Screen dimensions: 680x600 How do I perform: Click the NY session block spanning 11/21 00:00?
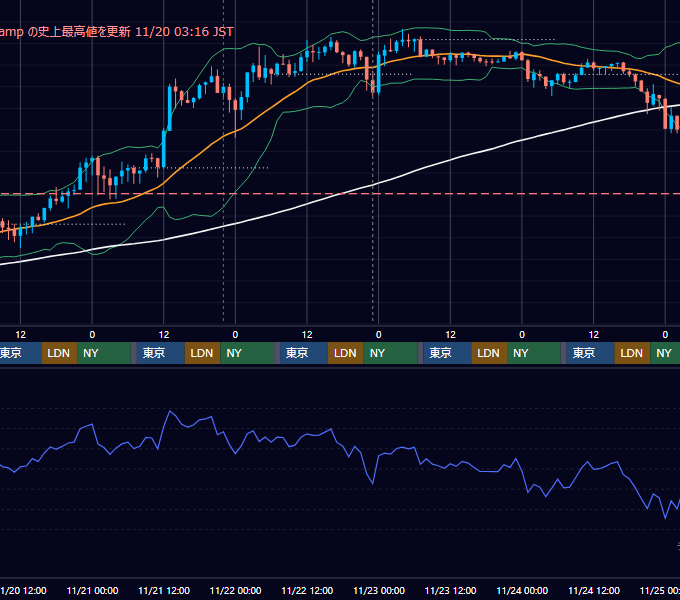[104, 353]
